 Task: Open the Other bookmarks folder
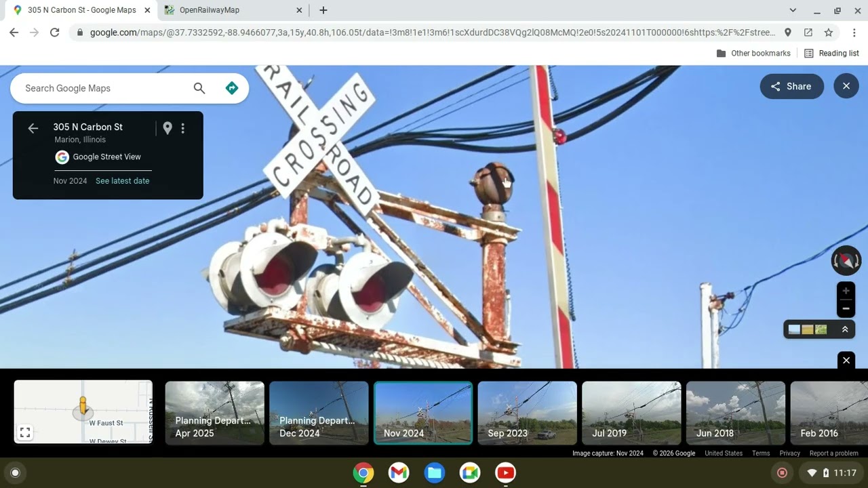coord(753,54)
